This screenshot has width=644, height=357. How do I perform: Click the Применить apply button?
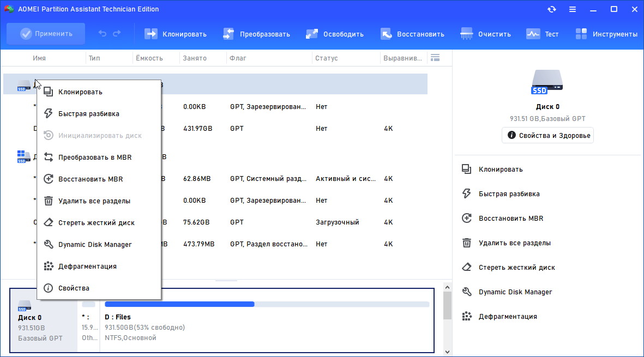(46, 34)
